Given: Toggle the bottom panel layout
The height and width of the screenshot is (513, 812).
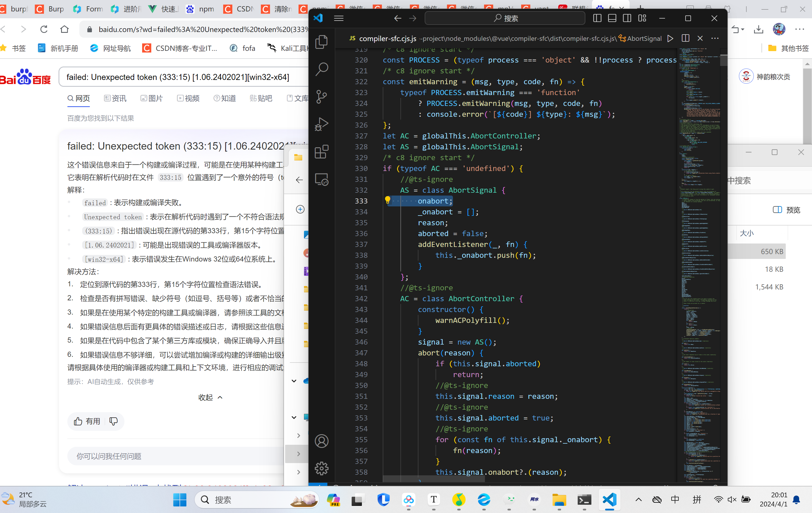Looking at the screenshot, I should 612,18.
